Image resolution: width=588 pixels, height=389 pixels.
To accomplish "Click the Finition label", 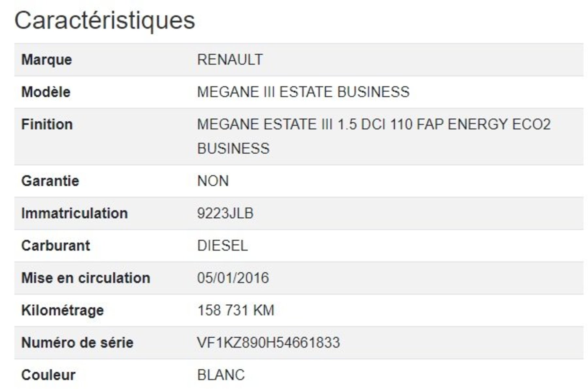I will [47, 125].
